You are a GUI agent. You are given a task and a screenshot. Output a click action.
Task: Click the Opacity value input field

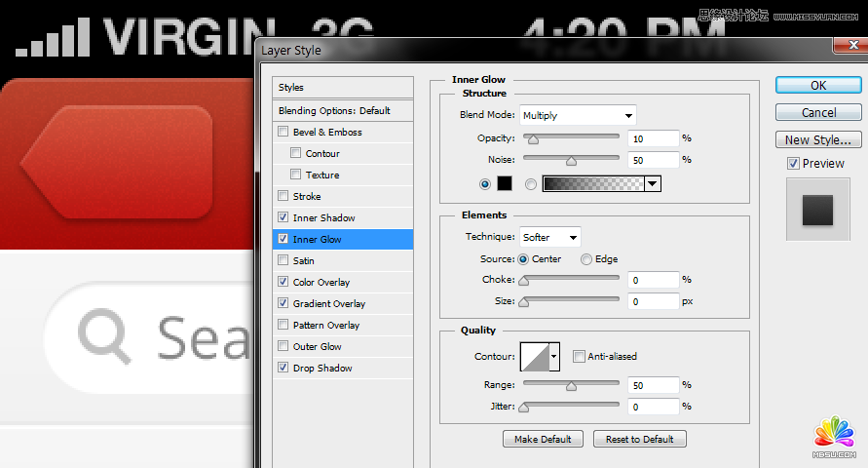pyautogui.click(x=653, y=138)
